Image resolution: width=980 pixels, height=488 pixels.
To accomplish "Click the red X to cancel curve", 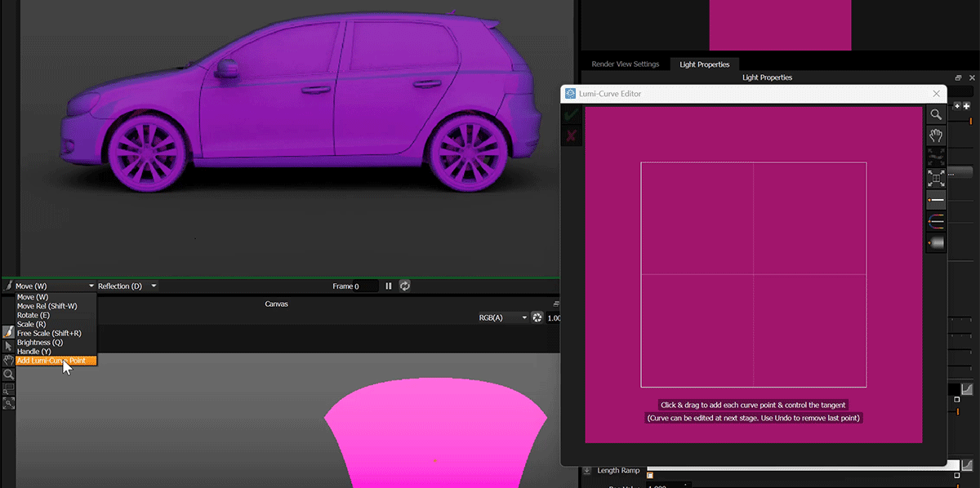I will [572, 135].
